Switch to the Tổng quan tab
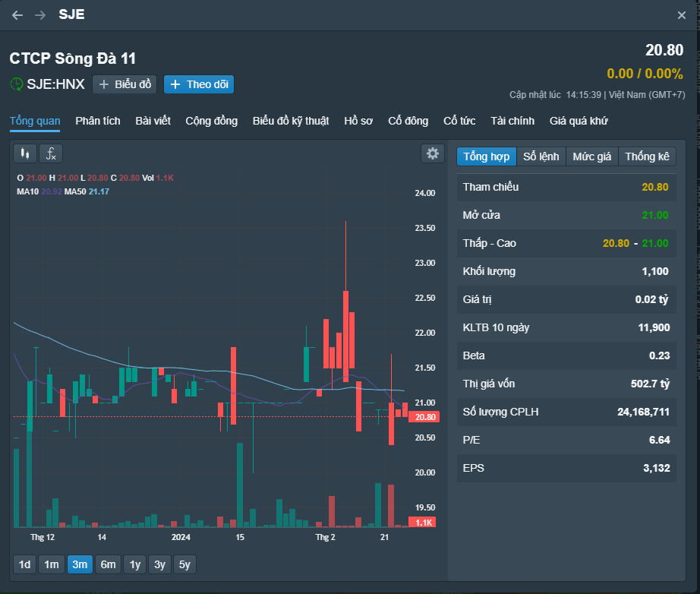 (35, 121)
